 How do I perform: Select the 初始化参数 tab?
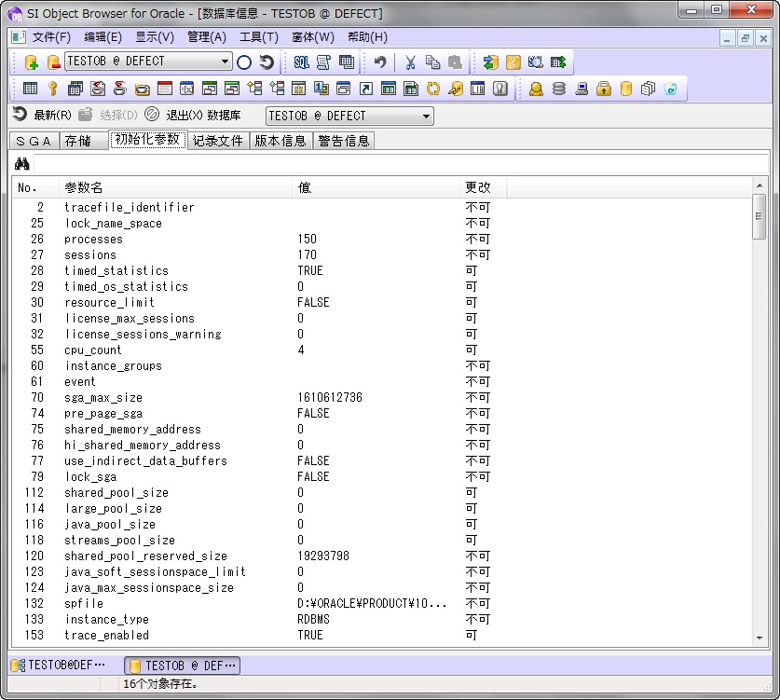coord(147,139)
